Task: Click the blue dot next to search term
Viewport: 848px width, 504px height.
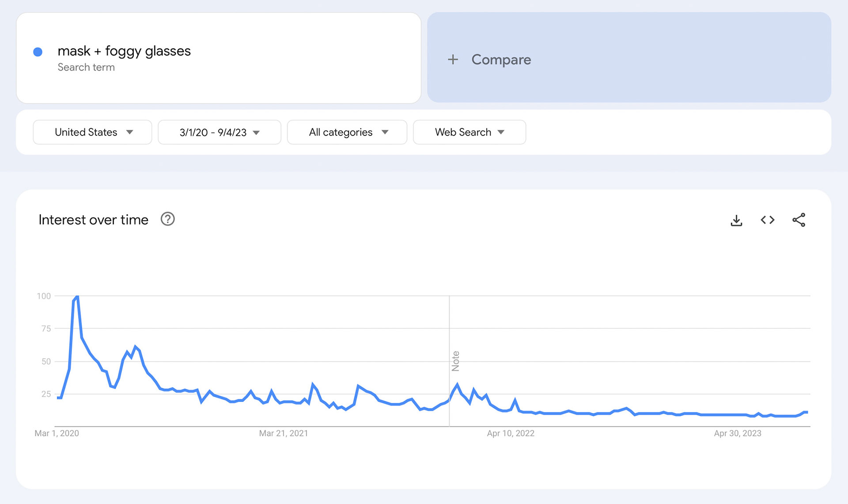Action: [x=38, y=52]
